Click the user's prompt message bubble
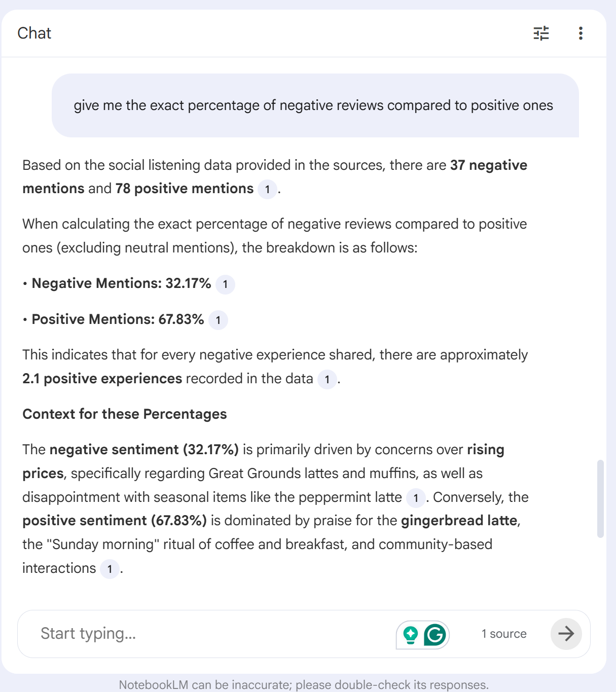Image resolution: width=616 pixels, height=692 pixels. (x=314, y=105)
